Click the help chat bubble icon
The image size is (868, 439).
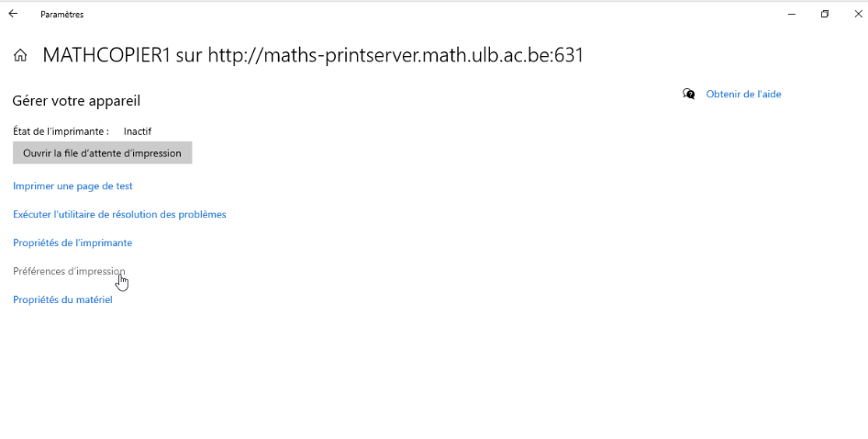pyautogui.click(x=689, y=95)
